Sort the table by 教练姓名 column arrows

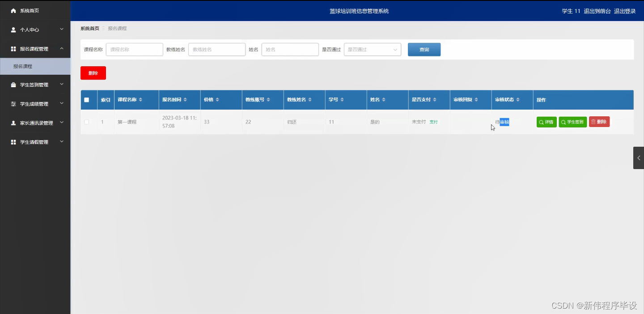click(310, 100)
